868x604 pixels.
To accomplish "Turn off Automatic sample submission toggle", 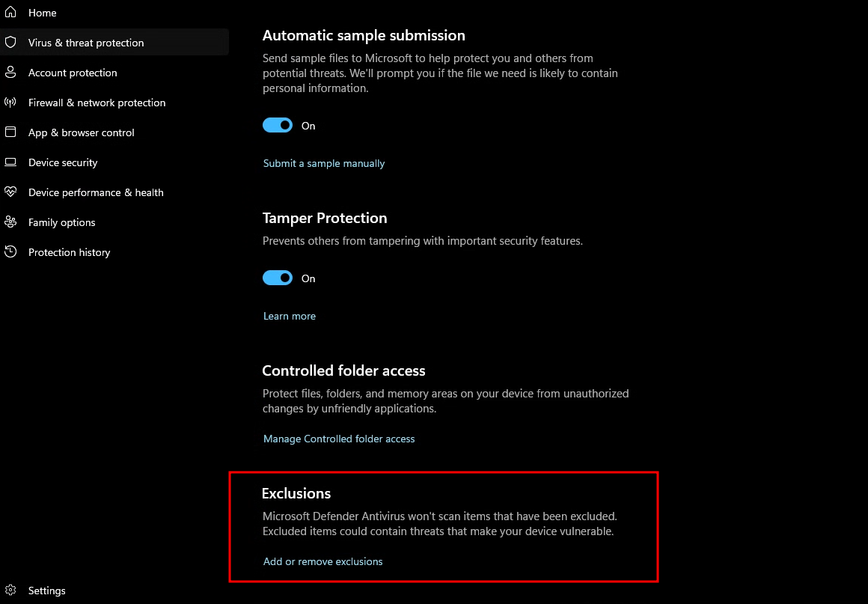I will (278, 126).
